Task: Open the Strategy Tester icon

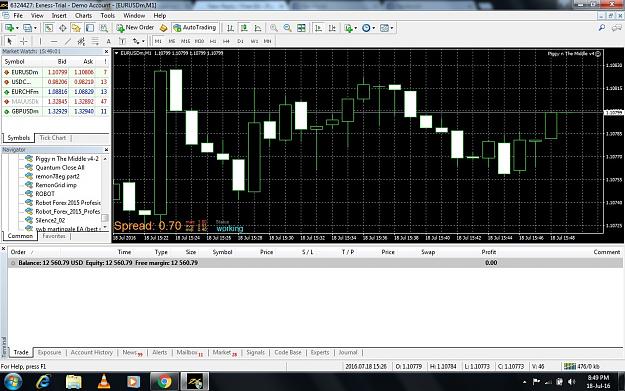Action: (104, 28)
